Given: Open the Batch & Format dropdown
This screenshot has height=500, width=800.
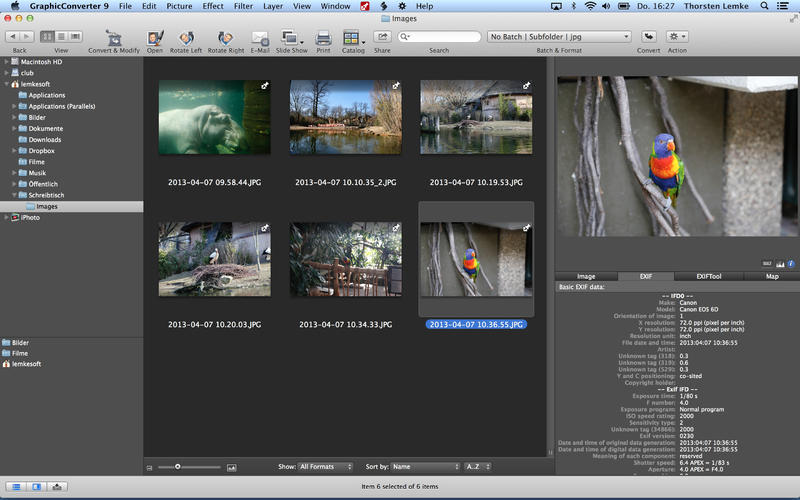Looking at the screenshot, I should [x=558, y=37].
